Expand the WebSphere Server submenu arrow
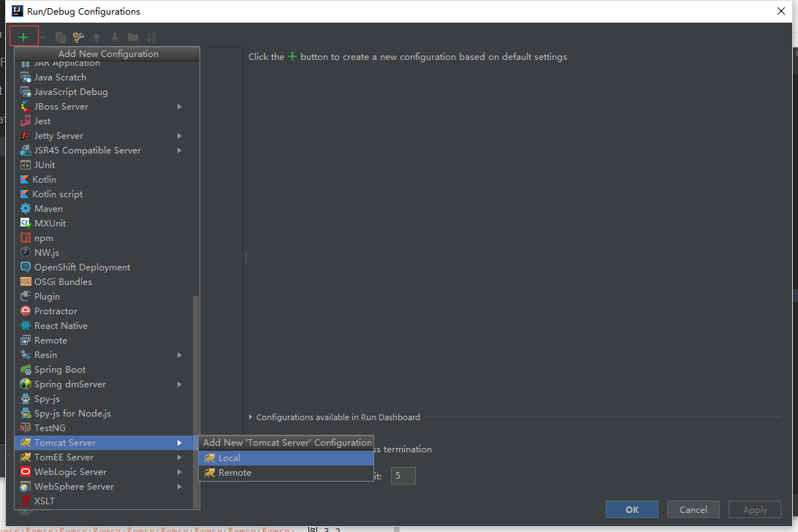This screenshot has height=532, width=798. click(179, 487)
